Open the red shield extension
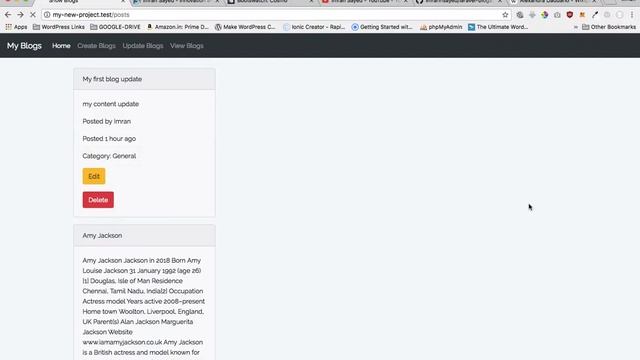Image resolution: width=640 pixels, height=360 pixels. point(570,15)
